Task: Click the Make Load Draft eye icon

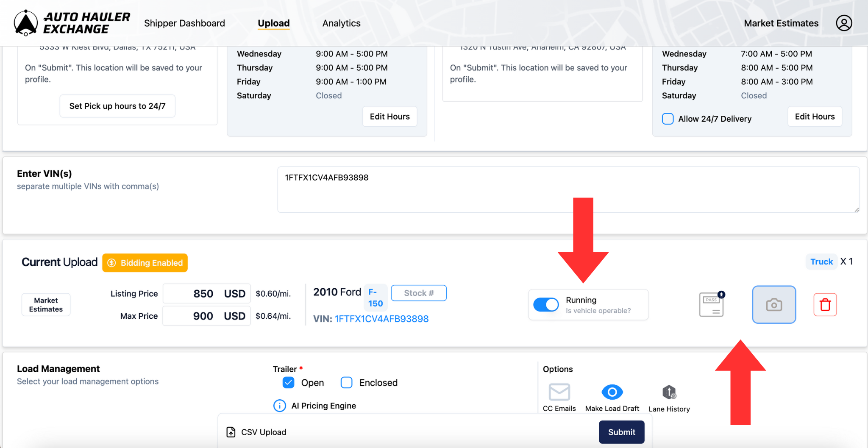Action: click(612, 392)
